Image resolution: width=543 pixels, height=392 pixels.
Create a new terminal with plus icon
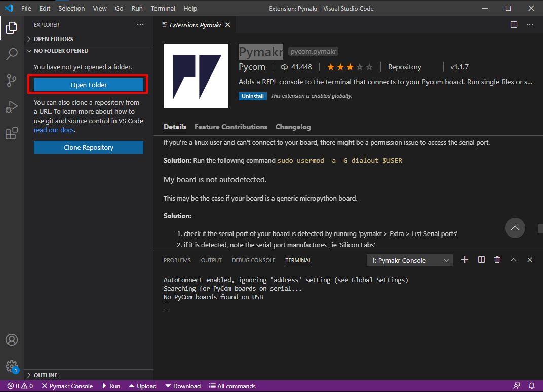click(464, 260)
